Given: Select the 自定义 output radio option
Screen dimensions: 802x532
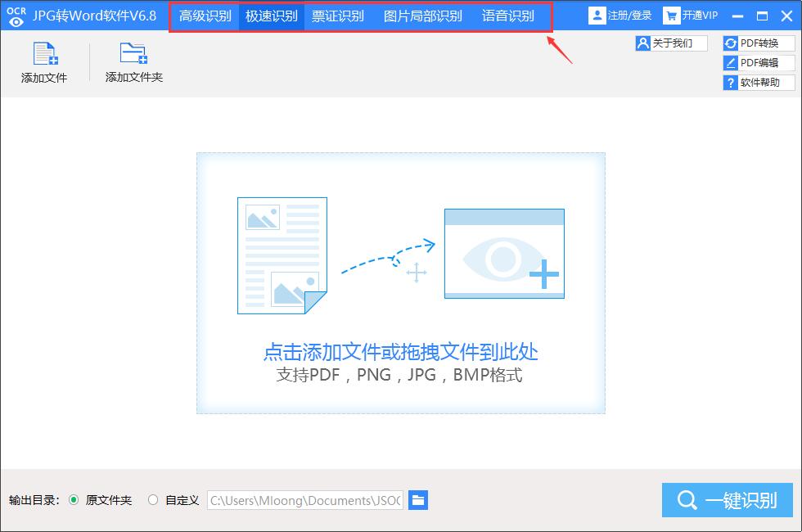Looking at the screenshot, I should pos(153,500).
